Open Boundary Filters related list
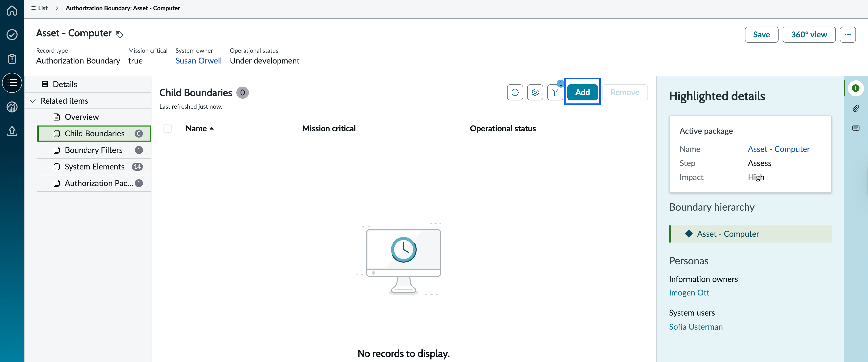The image size is (868, 362). [94, 150]
